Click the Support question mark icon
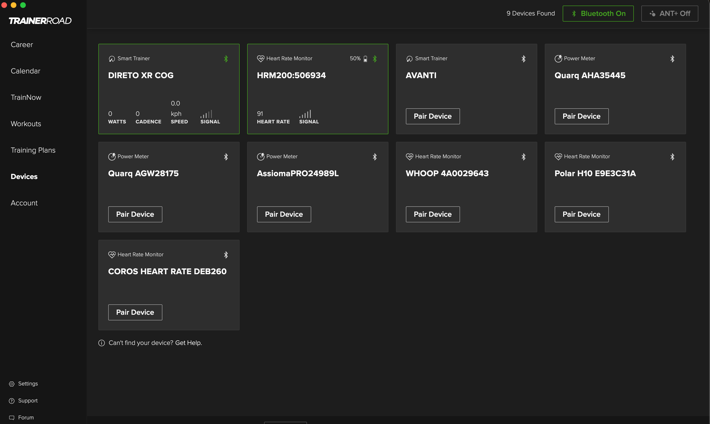The width and height of the screenshot is (710, 424). [12, 401]
